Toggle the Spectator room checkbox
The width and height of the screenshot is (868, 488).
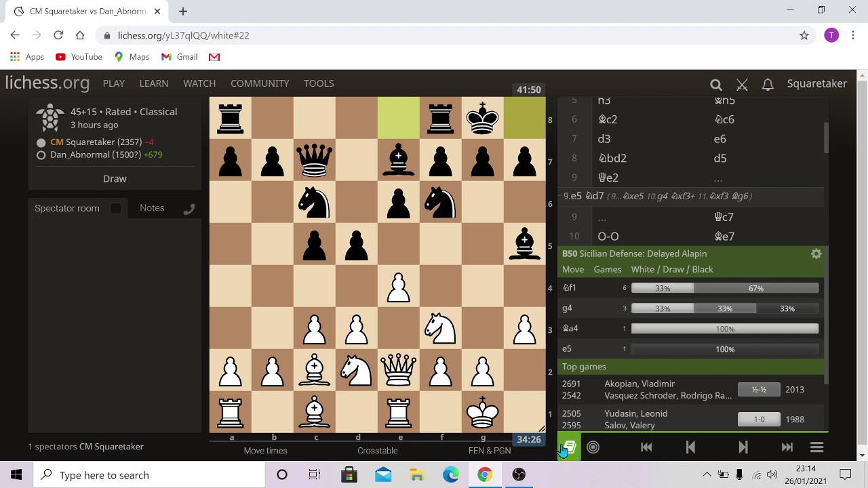116,208
